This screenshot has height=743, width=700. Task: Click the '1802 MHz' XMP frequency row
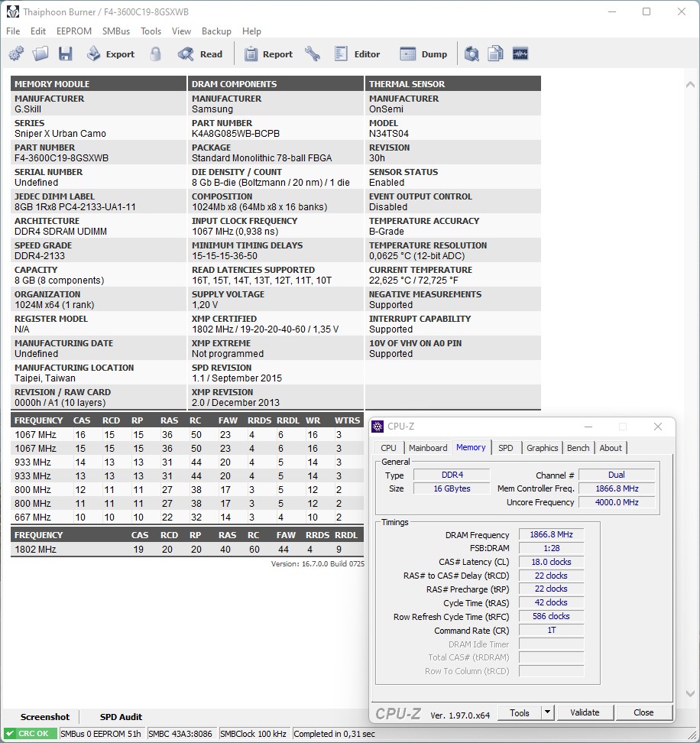pos(187,549)
